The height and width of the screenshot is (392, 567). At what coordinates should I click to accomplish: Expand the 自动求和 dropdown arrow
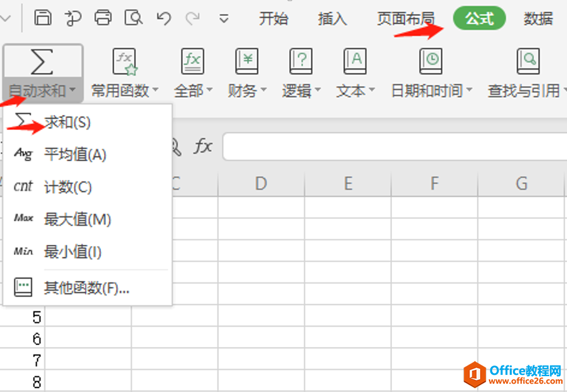click(72, 89)
